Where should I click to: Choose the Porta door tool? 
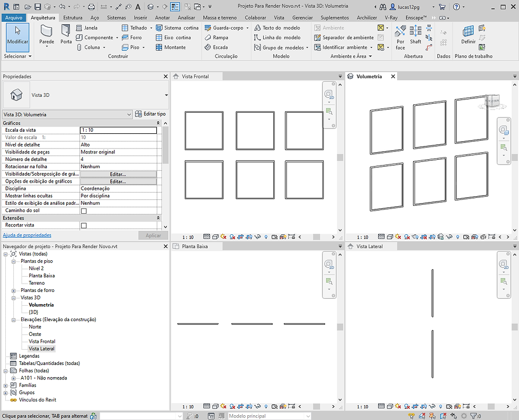[66, 34]
